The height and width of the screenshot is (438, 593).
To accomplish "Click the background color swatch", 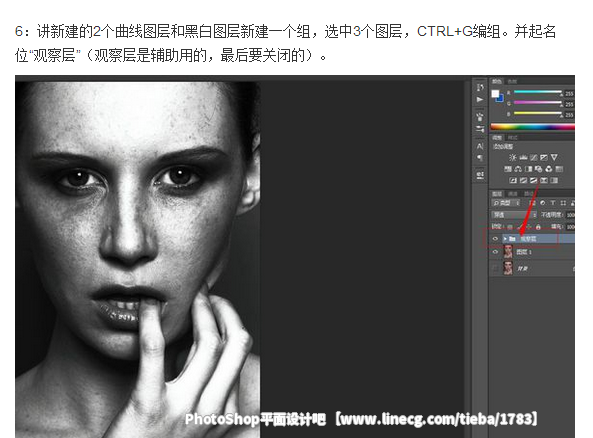I will [x=500, y=98].
